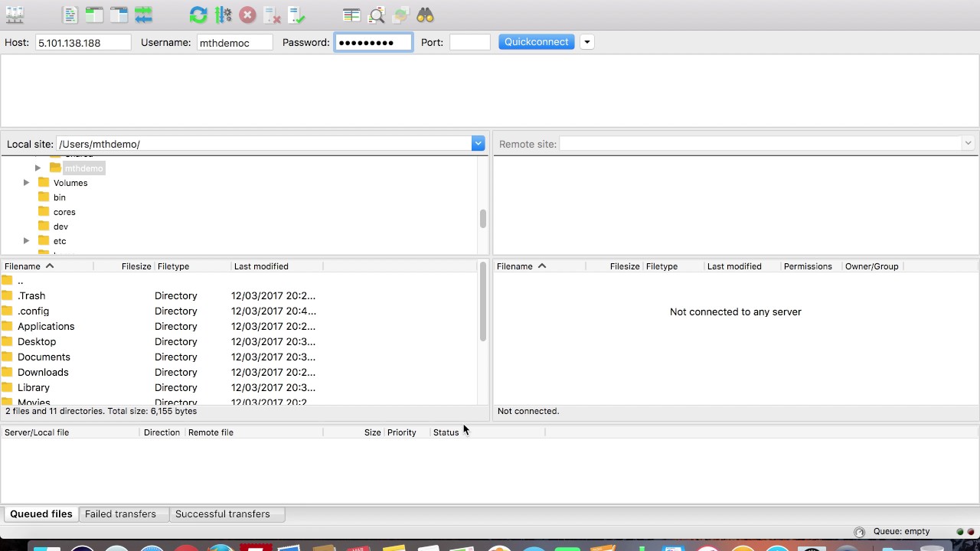This screenshot has height=551, width=980.
Task: Click the magnifier over file list icon
Action: [376, 15]
